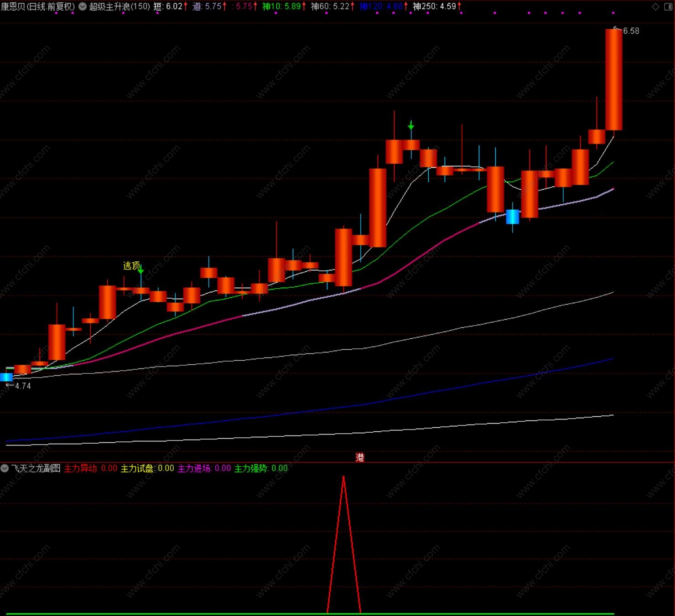Click the 6.58 high price label
Viewport: 675px width, 616px height.
[631, 31]
